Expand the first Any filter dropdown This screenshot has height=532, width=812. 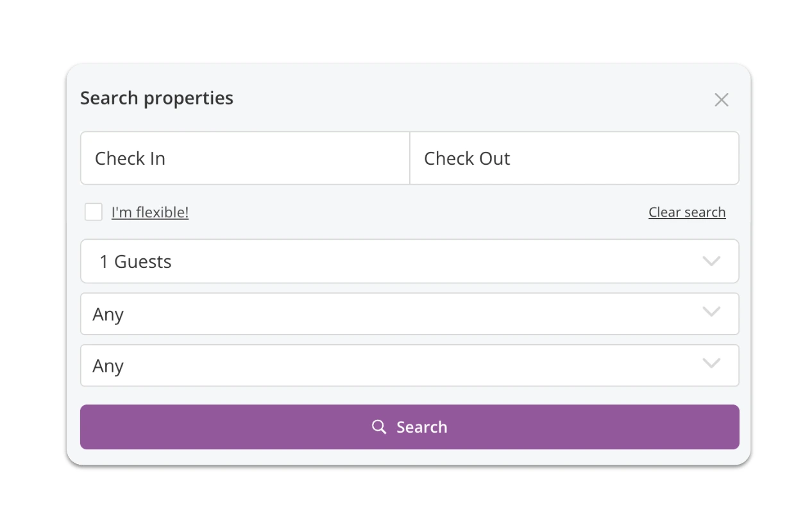click(x=410, y=313)
